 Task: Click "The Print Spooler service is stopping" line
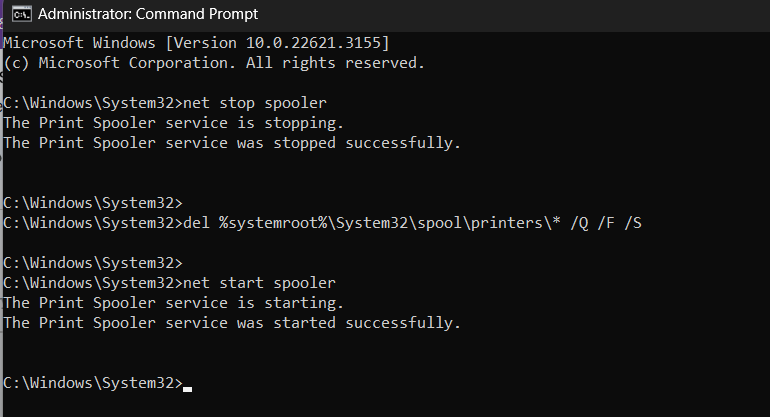pyautogui.click(x=173, y=123)
